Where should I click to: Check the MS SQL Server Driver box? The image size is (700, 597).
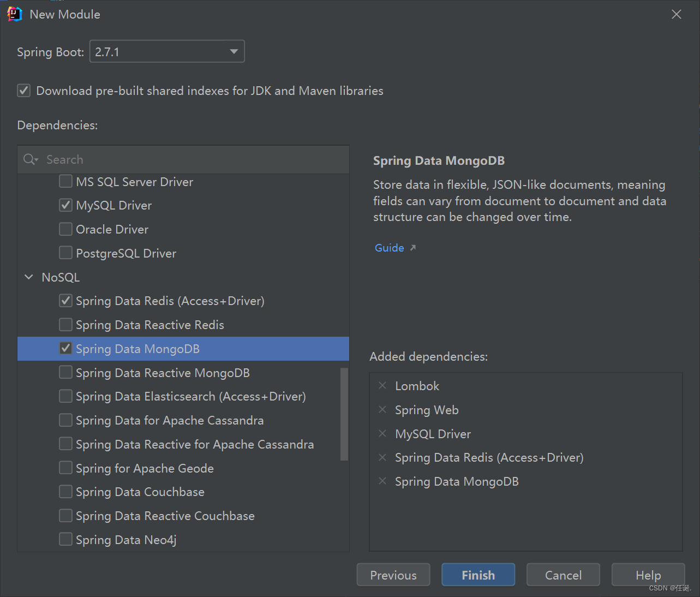pos(65,181)
